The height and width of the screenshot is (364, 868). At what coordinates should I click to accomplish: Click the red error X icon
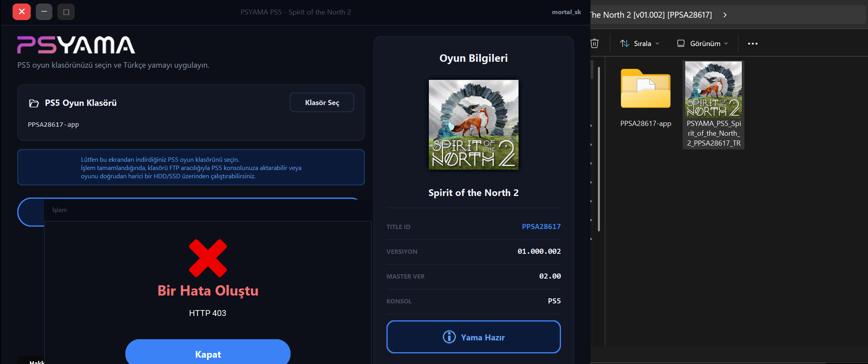click(x=208, y=258)
